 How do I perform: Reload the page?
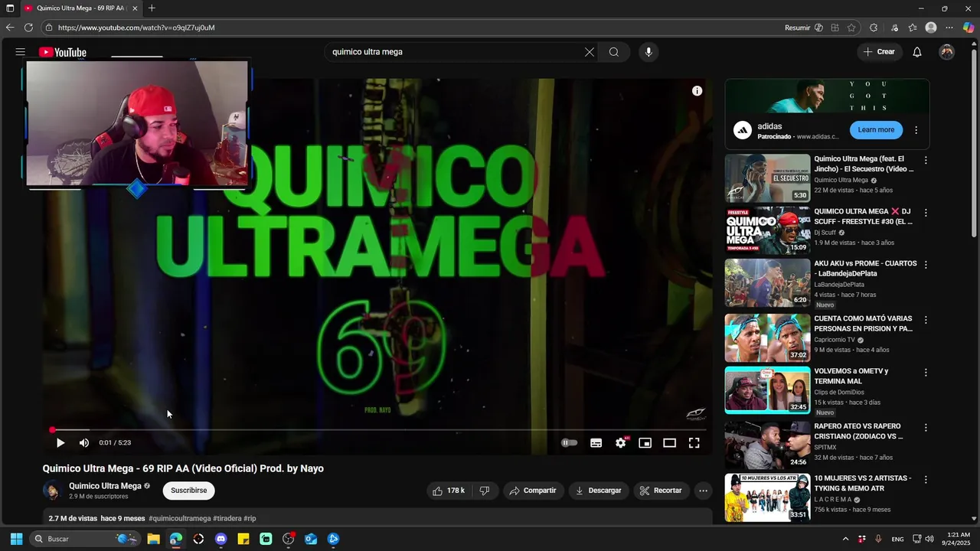tap(28, 28)
